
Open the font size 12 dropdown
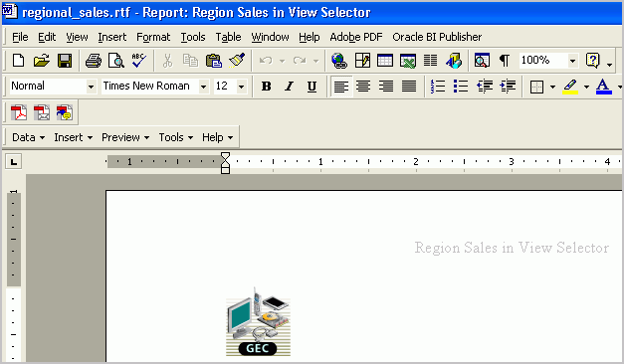[241, 87]
